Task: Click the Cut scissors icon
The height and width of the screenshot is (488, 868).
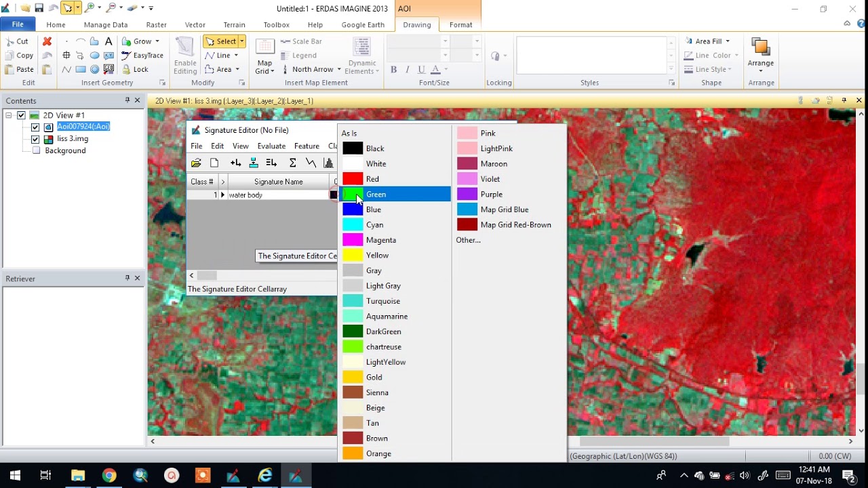Action: point(9,41)
